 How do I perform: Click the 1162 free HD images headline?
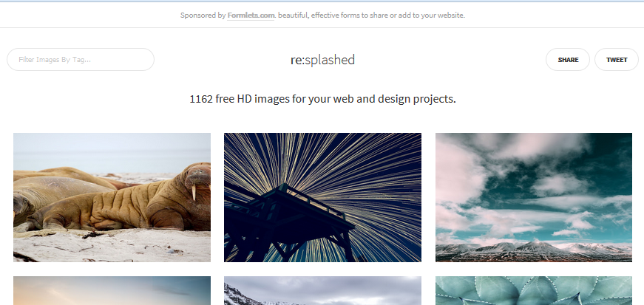(x=322, y=98)
